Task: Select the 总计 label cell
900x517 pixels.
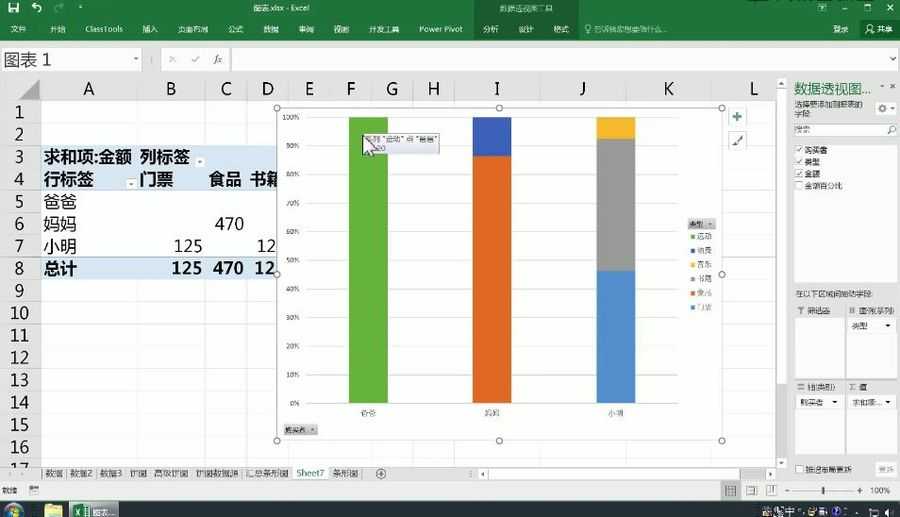Action: click(88, 269)
